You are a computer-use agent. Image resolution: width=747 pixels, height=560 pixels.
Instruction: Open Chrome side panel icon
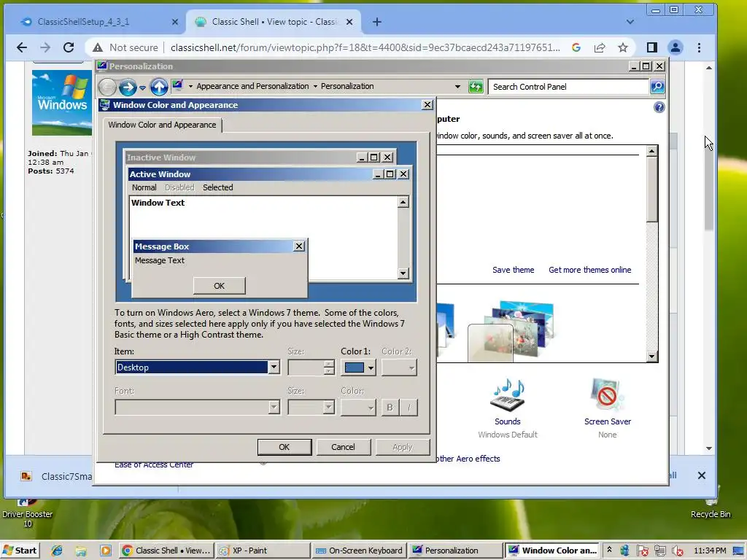click(651, 47)
